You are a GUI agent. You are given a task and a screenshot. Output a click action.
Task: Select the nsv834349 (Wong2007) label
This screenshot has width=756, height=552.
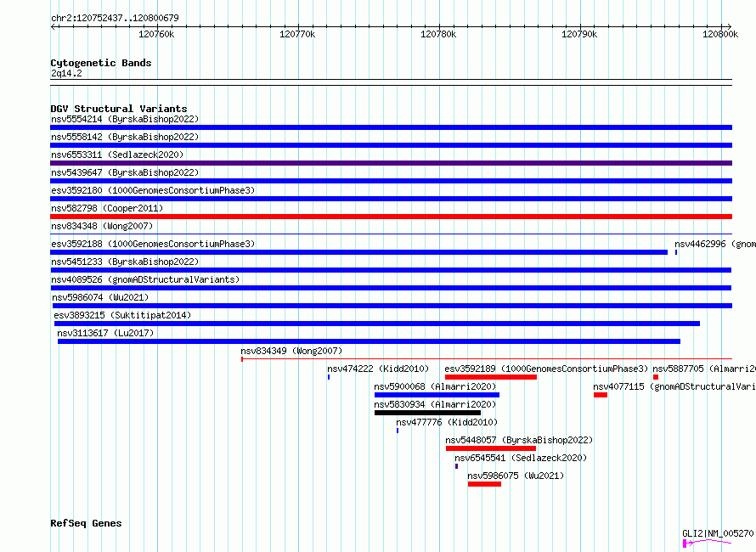tap(291, 351)
